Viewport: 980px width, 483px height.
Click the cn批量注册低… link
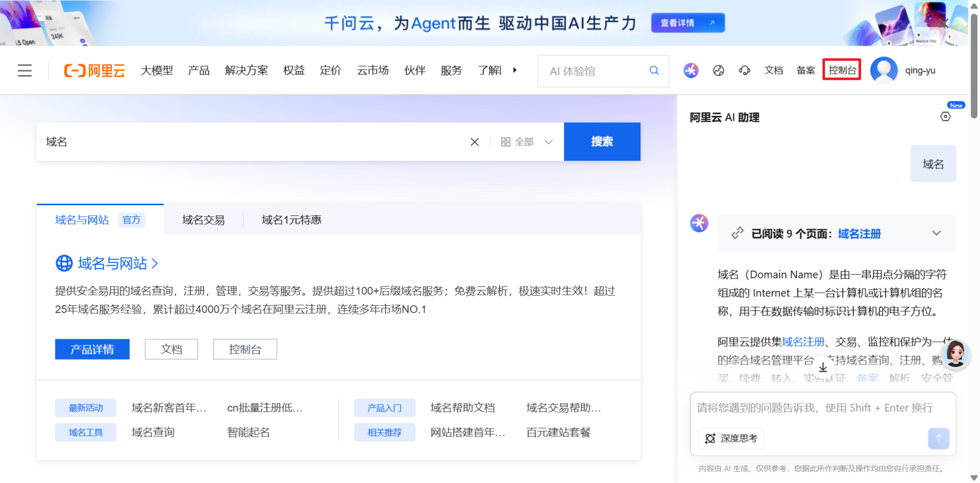click(x=265, y=408)
